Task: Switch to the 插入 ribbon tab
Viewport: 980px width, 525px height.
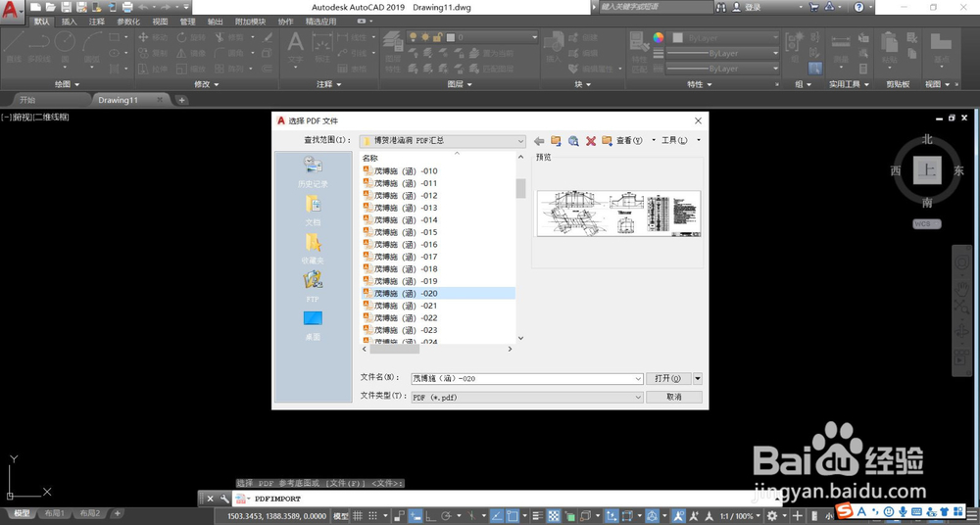Action: pos(70,22)
